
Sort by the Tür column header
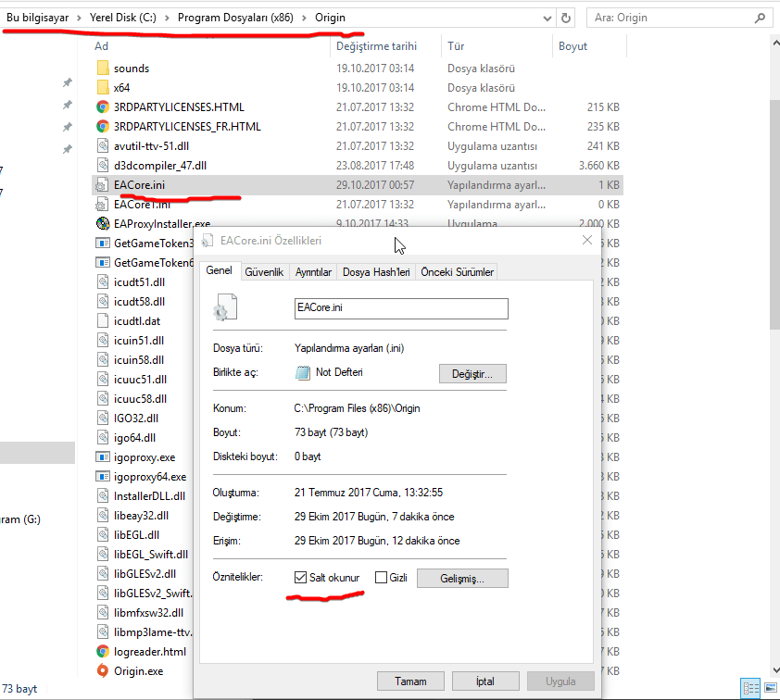point(456,46)
